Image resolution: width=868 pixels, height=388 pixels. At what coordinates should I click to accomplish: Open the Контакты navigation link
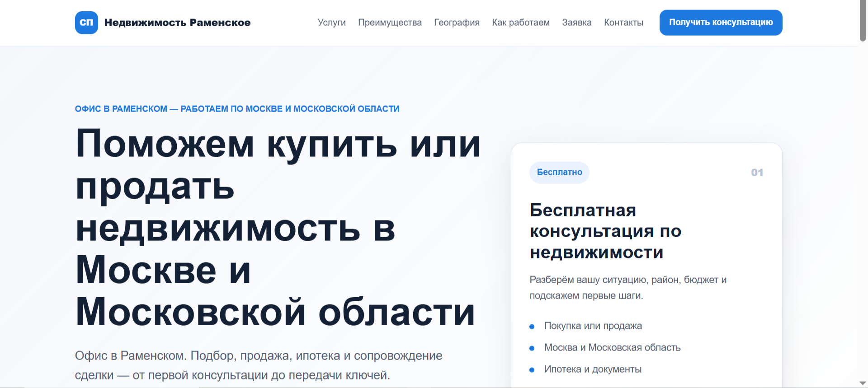point(623,23)
